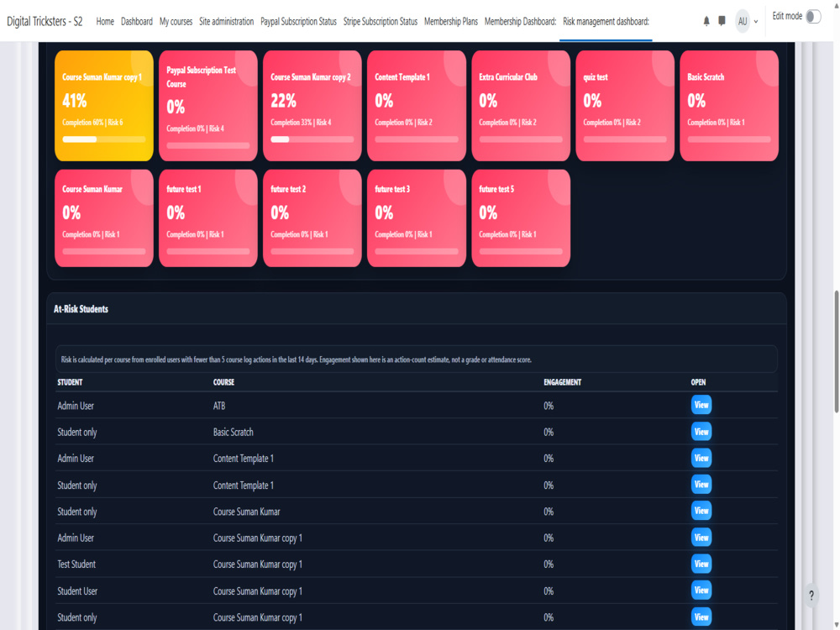Image resolution: width=840 pixels, height=630 pixels.
Task: Click progress bar on Basic Scratch card
Action: point(729,139)
